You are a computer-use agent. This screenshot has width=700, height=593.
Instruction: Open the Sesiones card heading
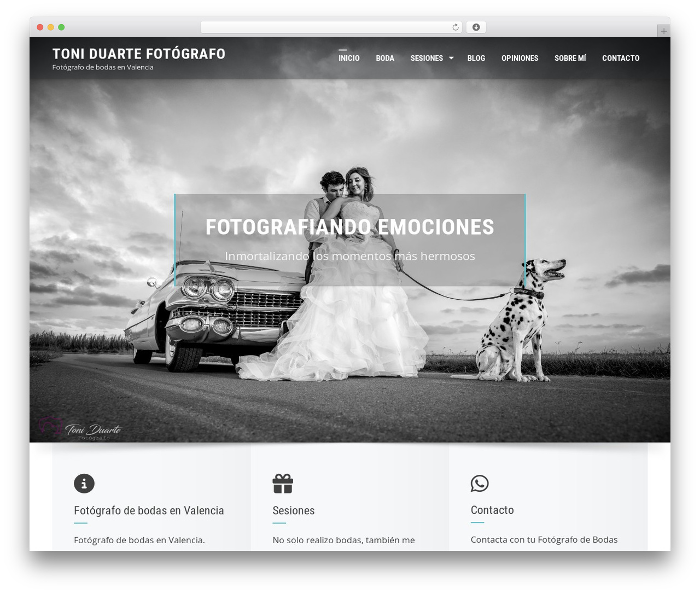(x=294, y=510)
